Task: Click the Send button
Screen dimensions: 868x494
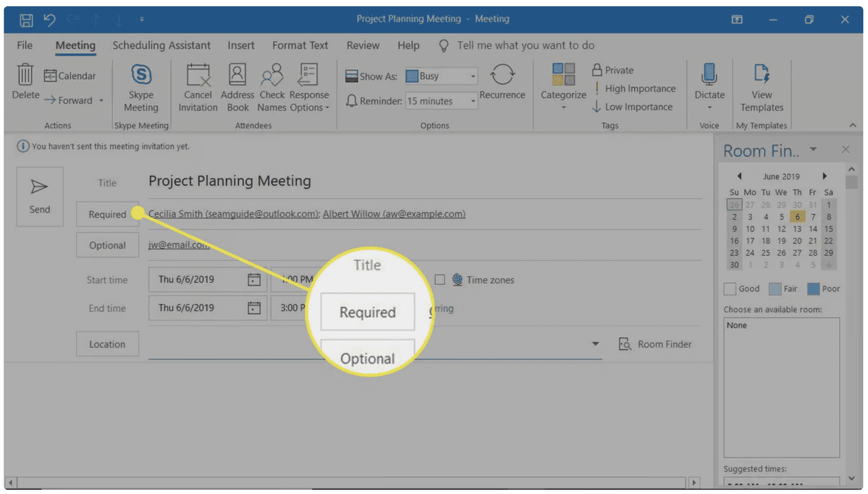Action: click(x=39, y=196)
